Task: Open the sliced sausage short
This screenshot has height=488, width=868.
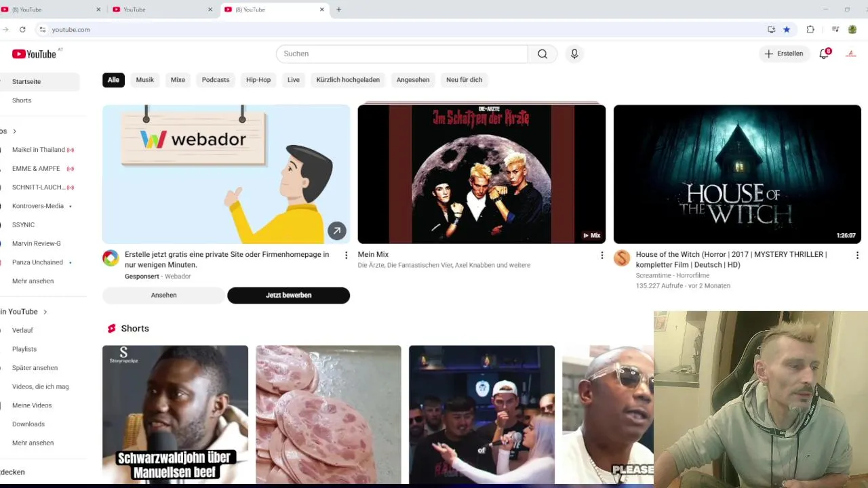Action: (x=328, y=415)
